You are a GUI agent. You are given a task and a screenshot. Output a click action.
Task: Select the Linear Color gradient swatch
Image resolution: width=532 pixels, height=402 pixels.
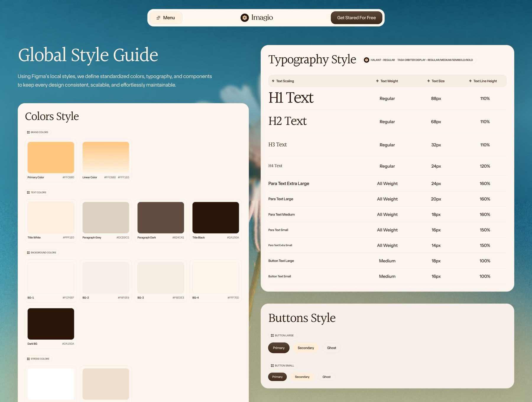coord(106,158)
